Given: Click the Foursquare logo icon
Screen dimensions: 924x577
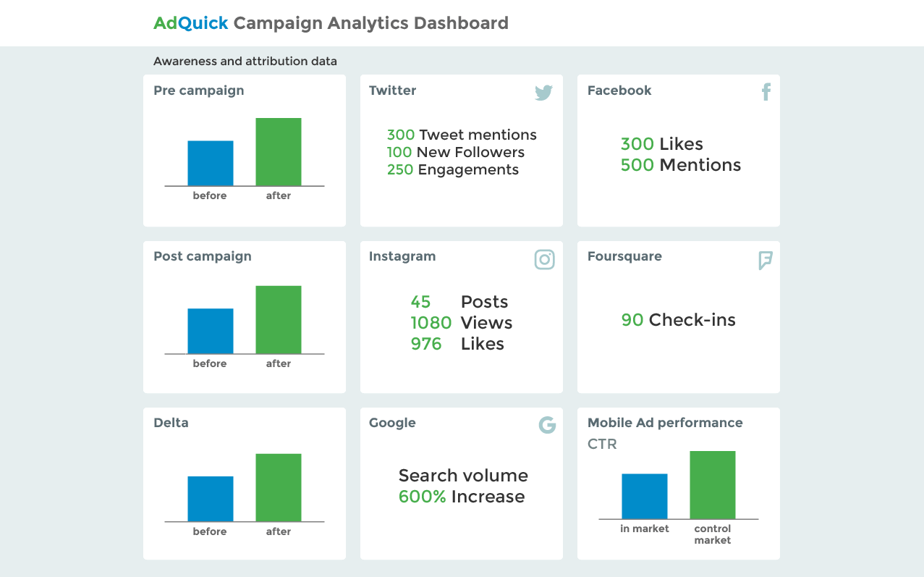Looking at the screenshot, I should [766, 261].
